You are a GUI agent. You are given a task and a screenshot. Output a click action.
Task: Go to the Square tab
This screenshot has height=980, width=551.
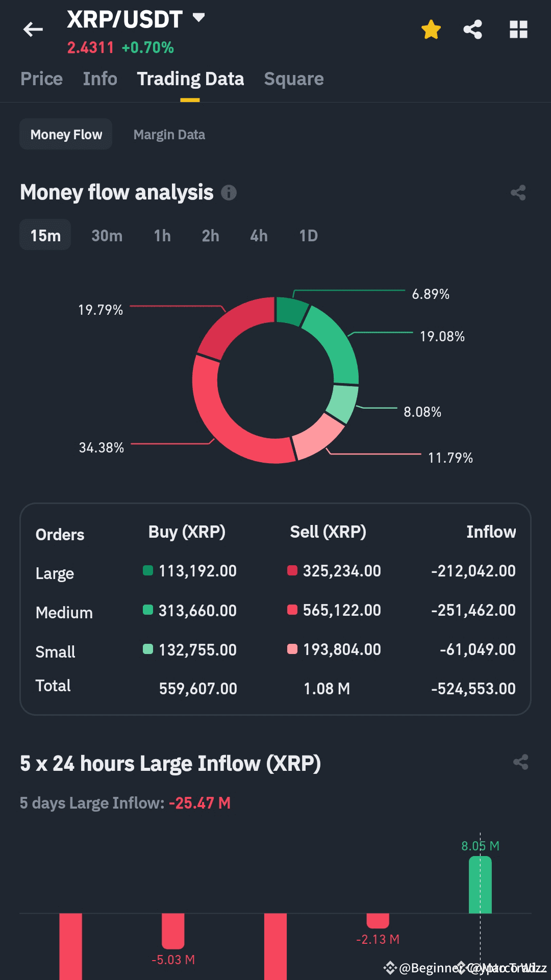(294, 79)
